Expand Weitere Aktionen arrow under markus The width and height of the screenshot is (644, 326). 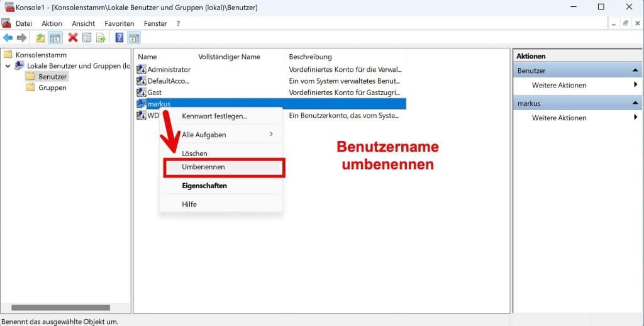pos(635,118)
